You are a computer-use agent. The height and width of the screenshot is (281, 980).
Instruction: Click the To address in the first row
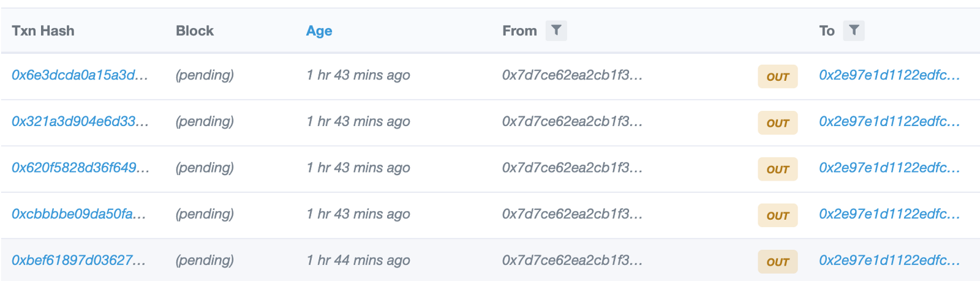click(889, 75)
